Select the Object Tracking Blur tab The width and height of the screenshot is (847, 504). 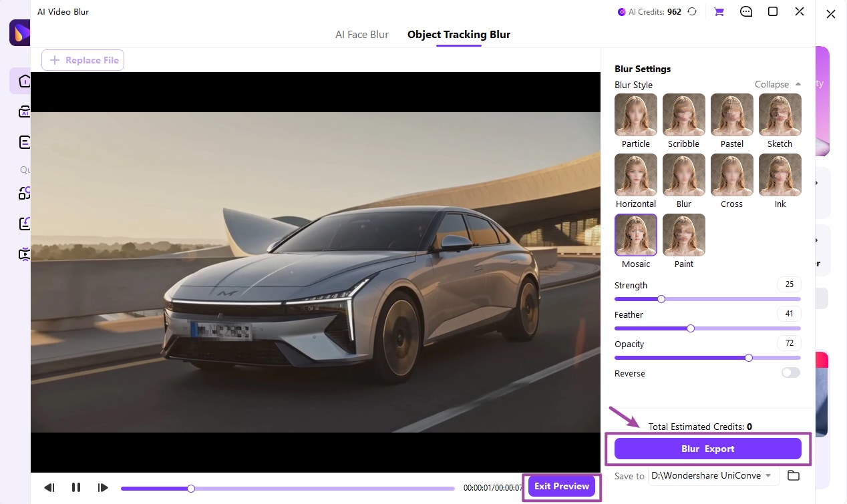[x=459, y=35]
